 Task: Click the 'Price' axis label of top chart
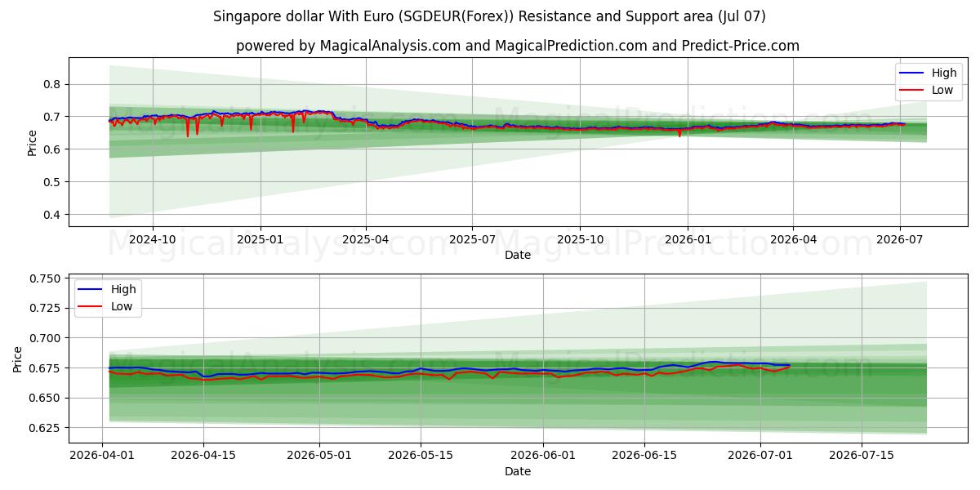point(32,142)
